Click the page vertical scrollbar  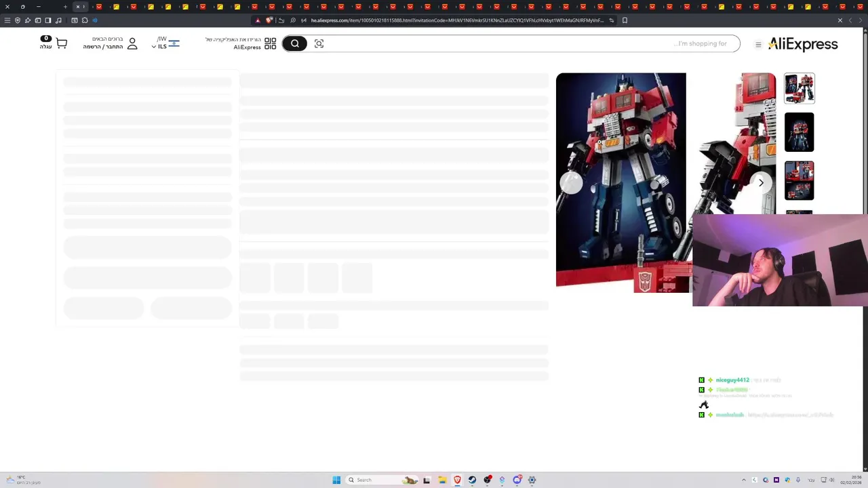(x=864, y=251)
